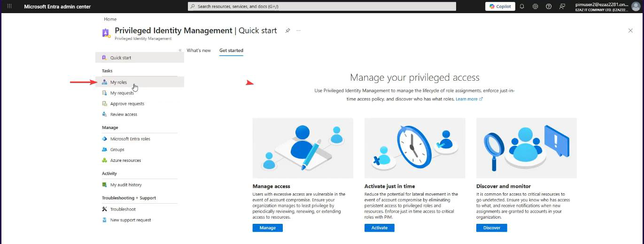The image size is (644, 244).
Task: Click the 'Activate just in time' heading
Action: (x=390, y=186)
